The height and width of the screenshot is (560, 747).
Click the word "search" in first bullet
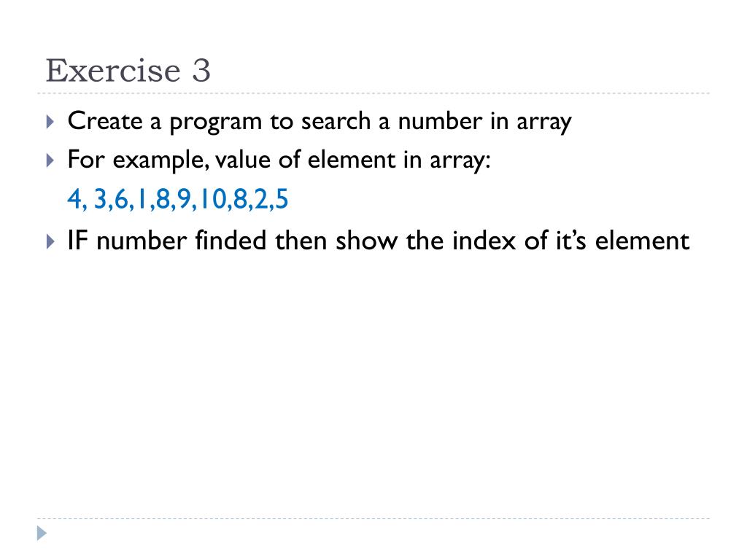[336, 121]
